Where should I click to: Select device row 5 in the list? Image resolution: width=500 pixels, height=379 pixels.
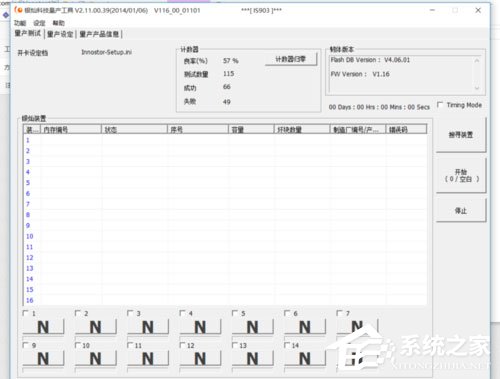pyautogui.click(x=225, y=183)
